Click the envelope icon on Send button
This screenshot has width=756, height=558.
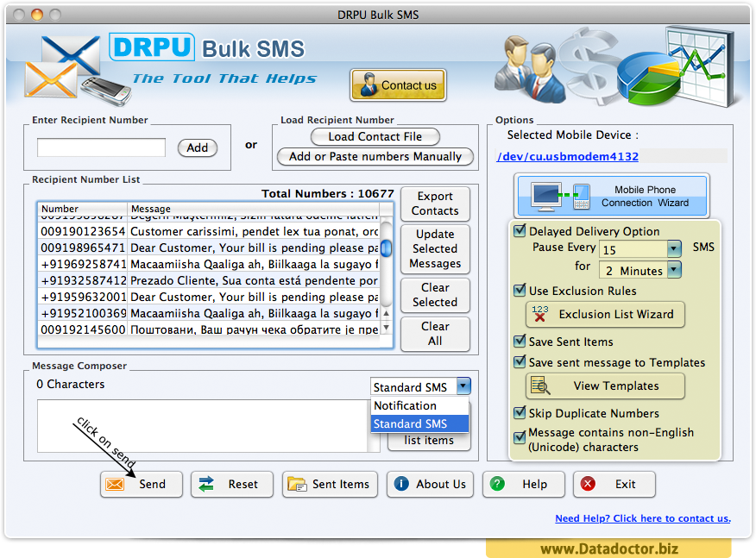115,484
